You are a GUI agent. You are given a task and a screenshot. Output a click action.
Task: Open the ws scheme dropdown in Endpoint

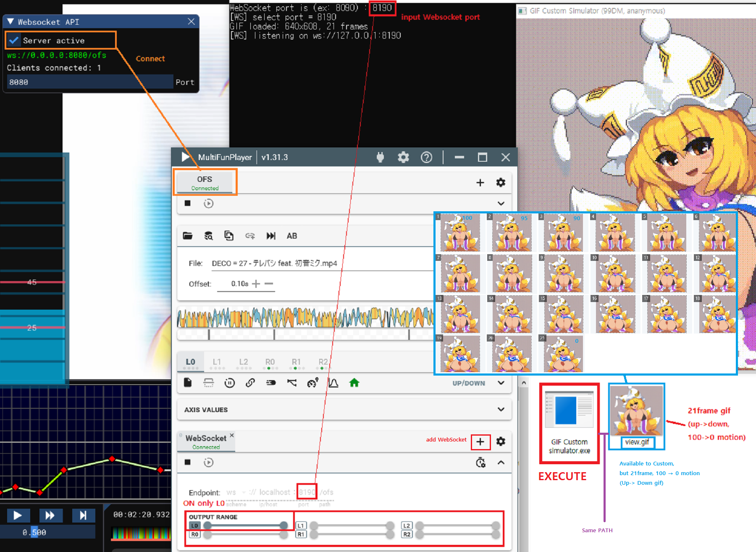click(236, 492)
